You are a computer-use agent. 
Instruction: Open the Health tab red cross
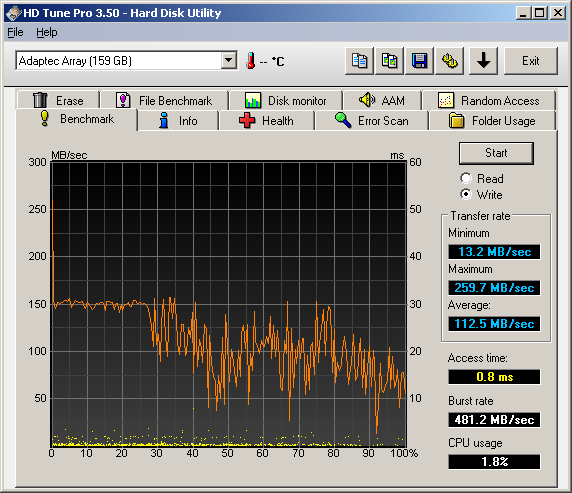click(x=247, y=120)
